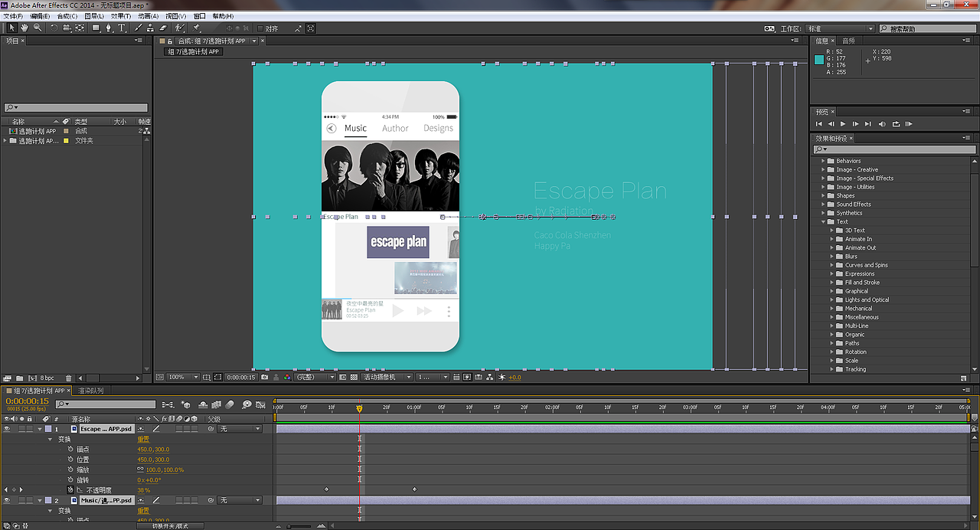The image size is (980, 530).
Task: Open the workspace 标准 dropdown
Action: pos(839,29)
